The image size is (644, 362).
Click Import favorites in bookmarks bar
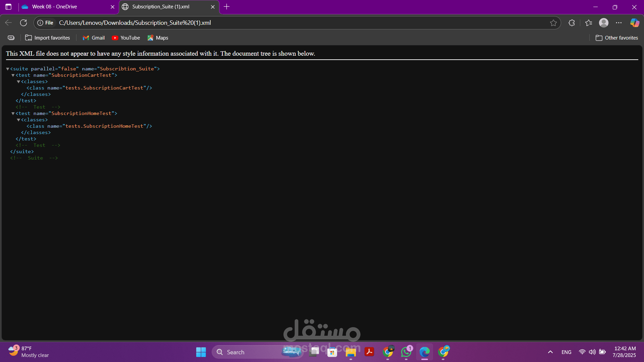click(x=48, y=38)
